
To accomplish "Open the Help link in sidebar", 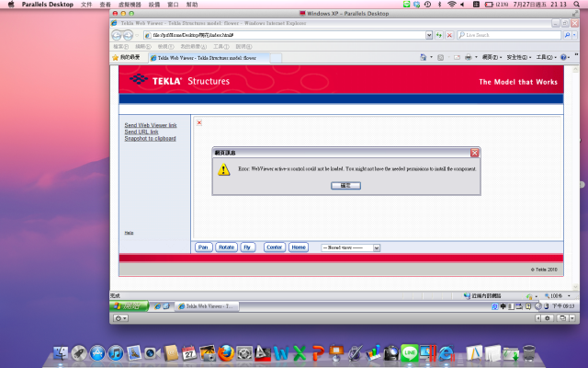I will coord(129,233).
